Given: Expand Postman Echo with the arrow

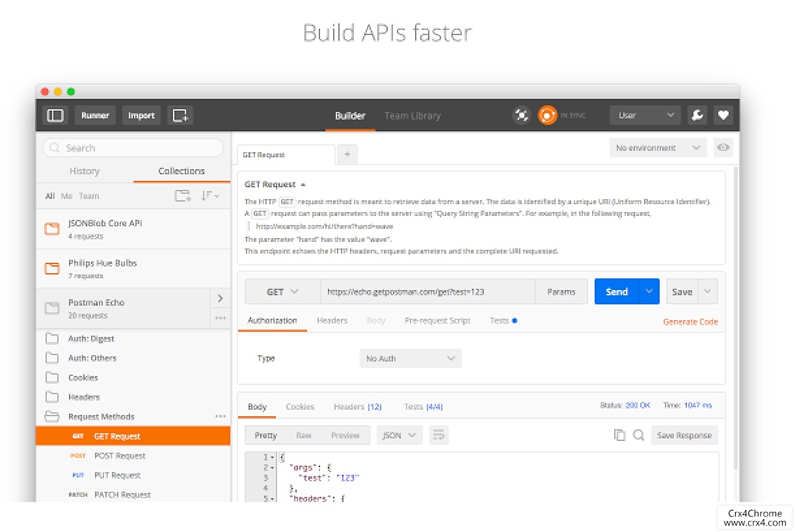Looking at the screenshot, I should tap(221, 299).
